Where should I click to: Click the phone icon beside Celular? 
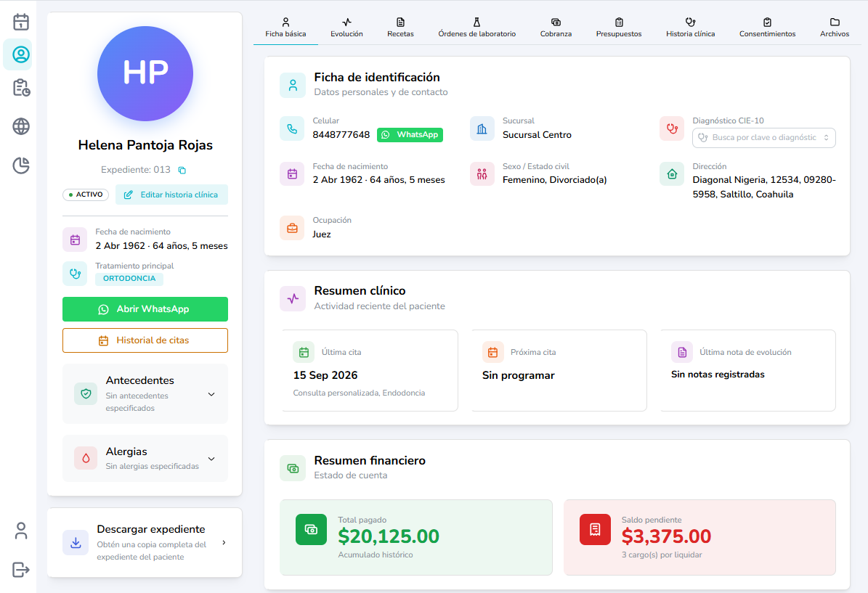coord(292,129)
